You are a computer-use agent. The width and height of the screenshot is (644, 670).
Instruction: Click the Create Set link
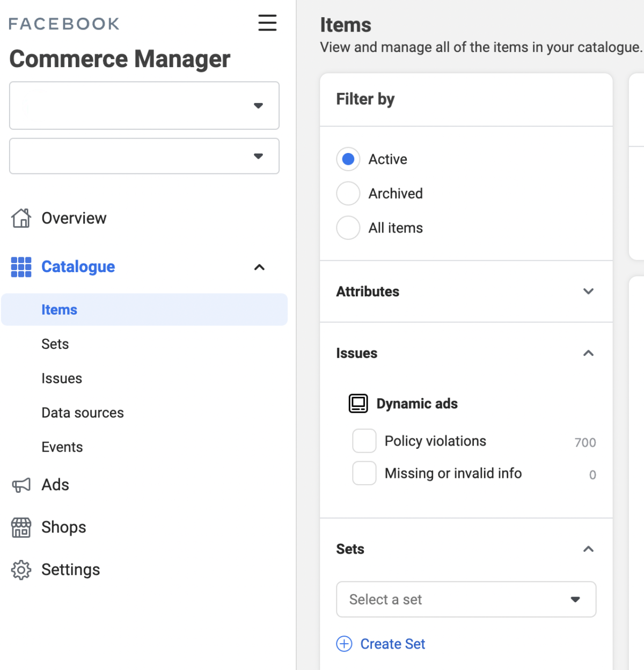pyautogui.click(x=393, y=644)
